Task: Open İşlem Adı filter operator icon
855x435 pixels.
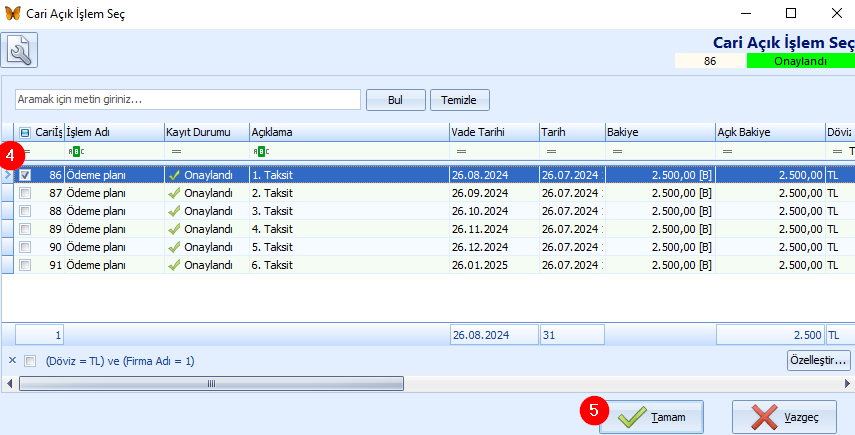Action: 76,151
